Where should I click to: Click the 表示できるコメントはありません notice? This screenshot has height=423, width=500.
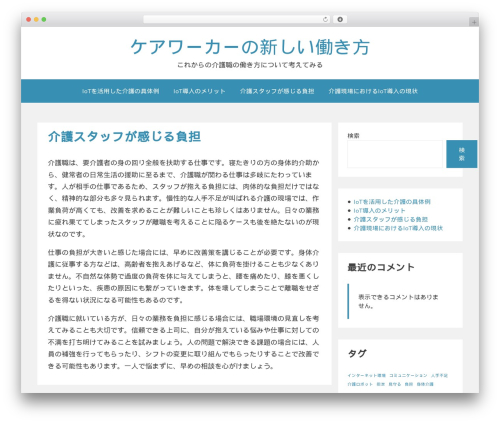click(398, 301)
